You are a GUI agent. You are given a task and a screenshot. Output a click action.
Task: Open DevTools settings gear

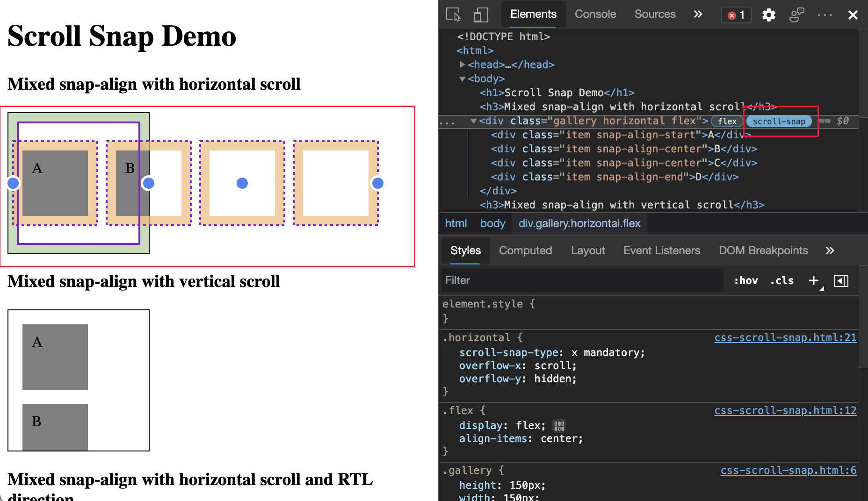[x=769, y=15]
